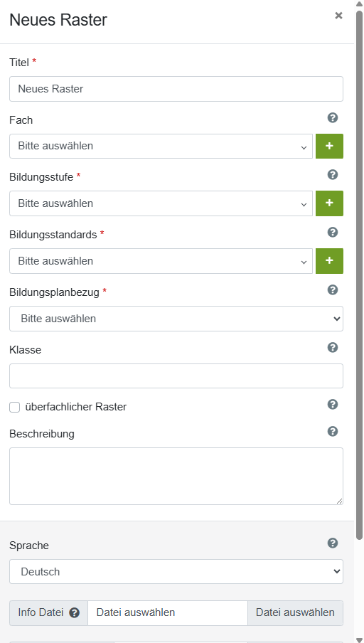This screenshot has height=643, width=364.
Task: Click the Info Datei question mark icon
Action: pyautogui.click(x=74, y=613)
